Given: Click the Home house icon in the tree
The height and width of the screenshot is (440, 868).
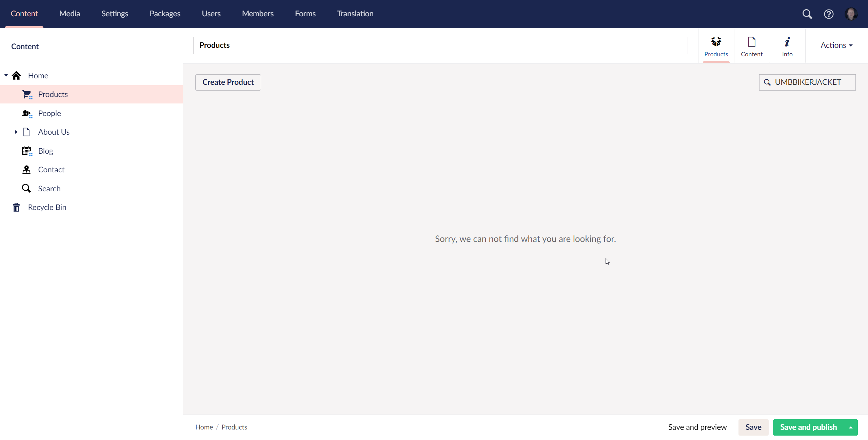Looking at the screenshot, I should [x=17, y=75].
